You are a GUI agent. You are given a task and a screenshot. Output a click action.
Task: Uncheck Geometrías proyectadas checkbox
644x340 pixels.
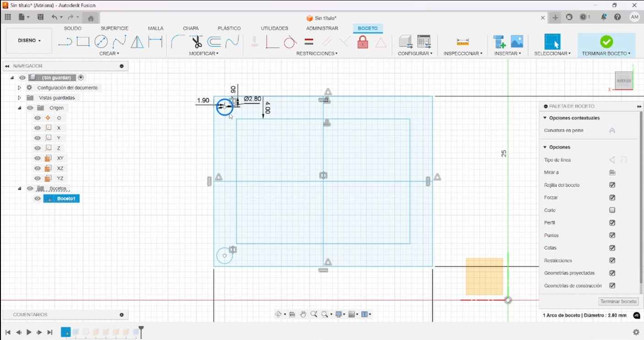tap(612, 273)
